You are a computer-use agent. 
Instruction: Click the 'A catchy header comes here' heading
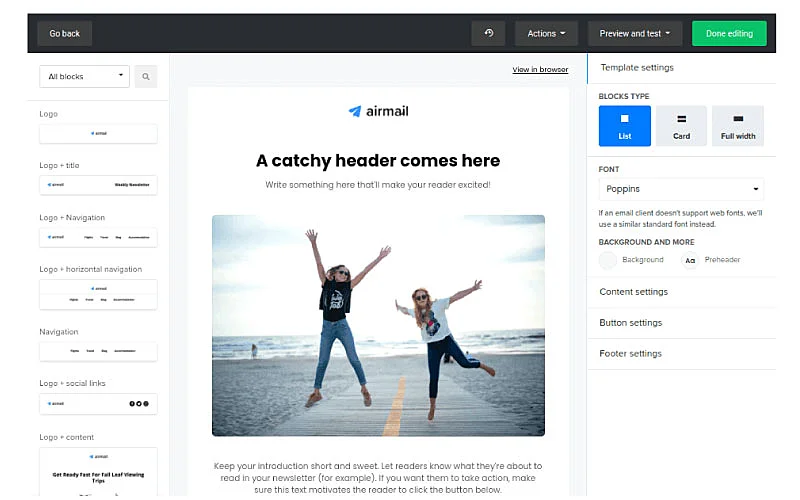click(378, 161)
